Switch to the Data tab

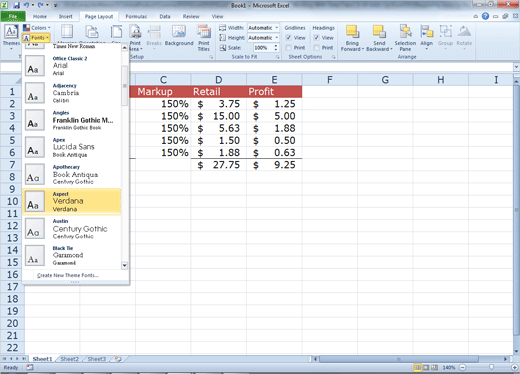pos(165,16)
